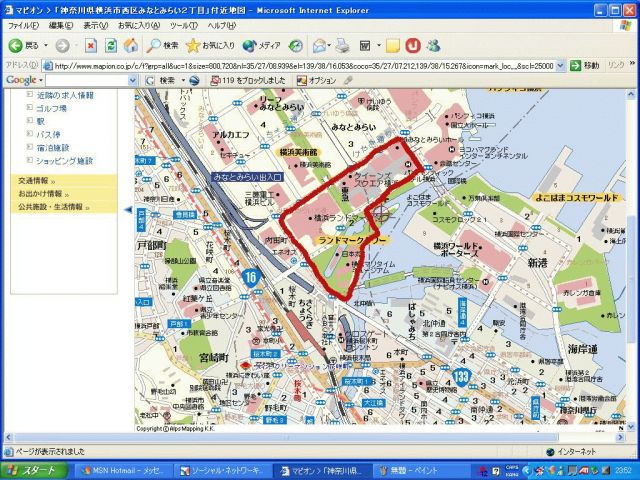Go to the home page icon
Screen dimensions: 640x480
(131, 46)
